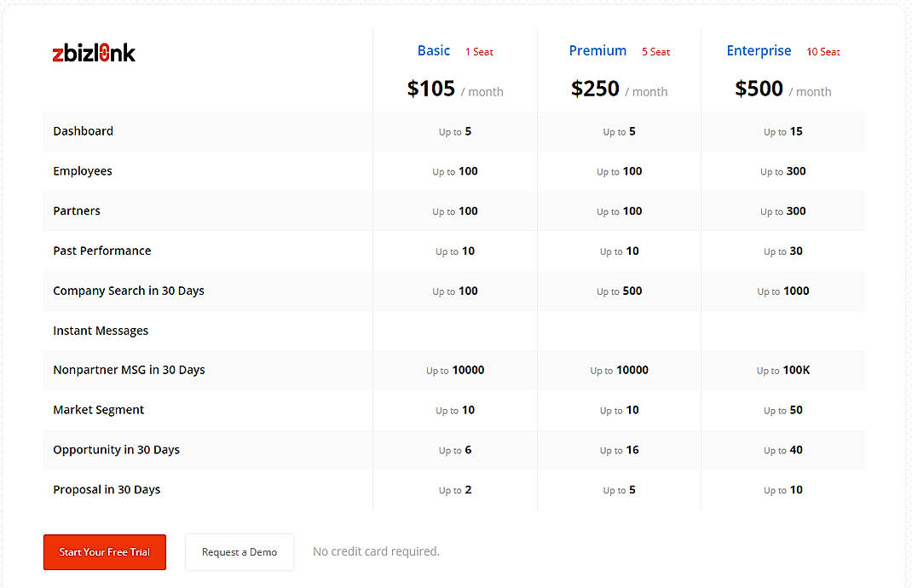
Task: Click Premium Employees value 'Up to 100'
Action: click(619, 171)
